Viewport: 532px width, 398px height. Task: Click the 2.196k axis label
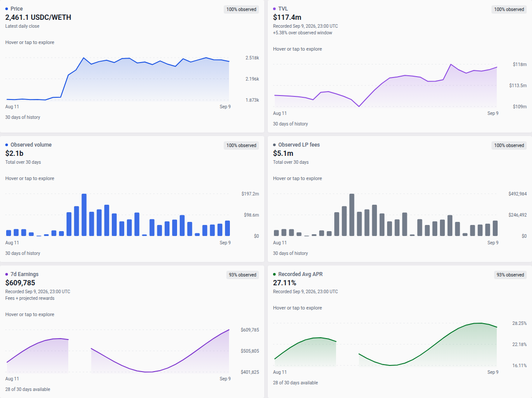pyautogui.click(x=252, y=79)
